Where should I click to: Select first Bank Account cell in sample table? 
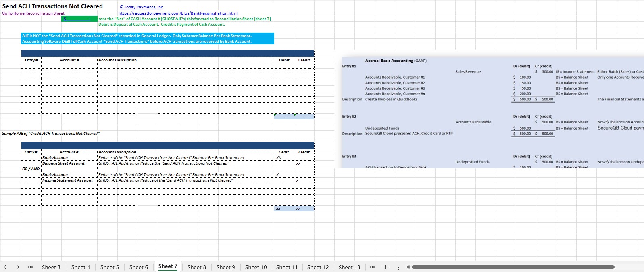click(69, 158)
